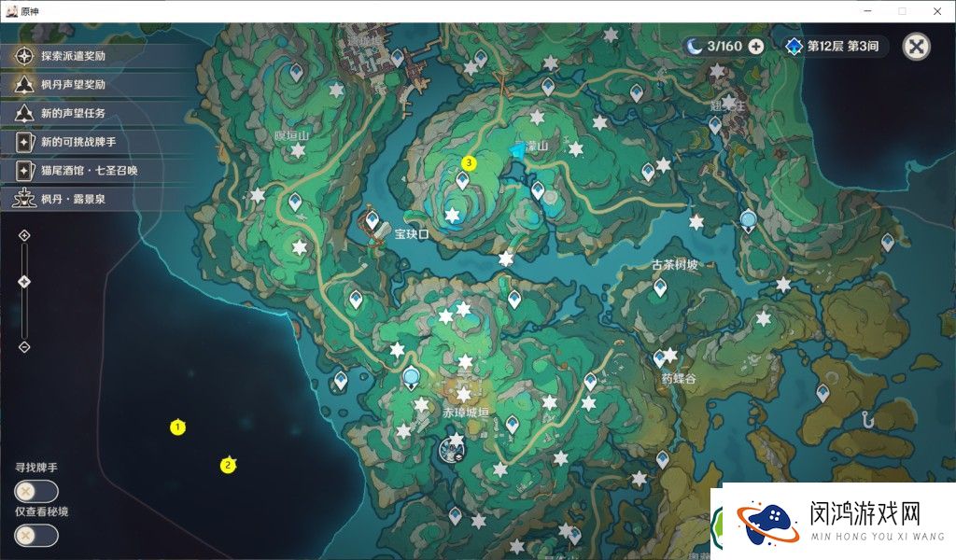Select the teleport waypoint right of 赤璋城垣
This screenshot has width=956, height=560.
[x=513, y=424]
